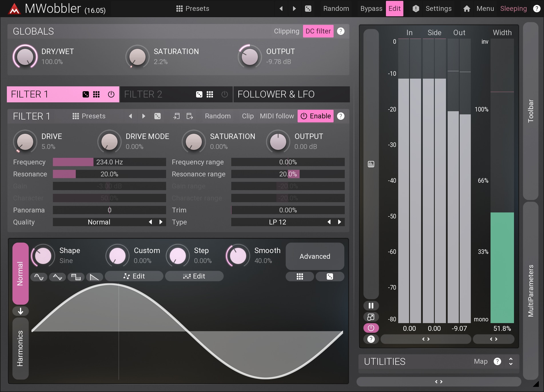
Task: Toggle the meters power button
Action: pyautogui.click(x=371, y=328)
